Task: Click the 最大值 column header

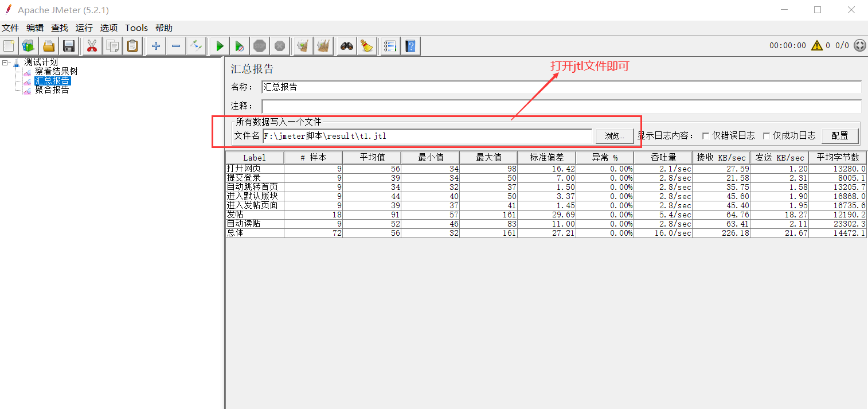Action: [488, 158]
